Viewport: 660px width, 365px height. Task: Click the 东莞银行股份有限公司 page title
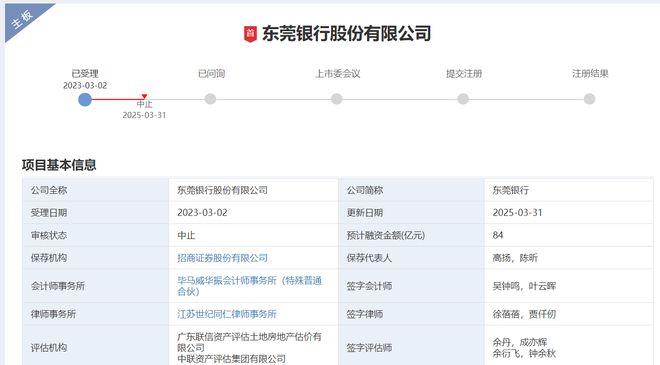coord(346,34)
